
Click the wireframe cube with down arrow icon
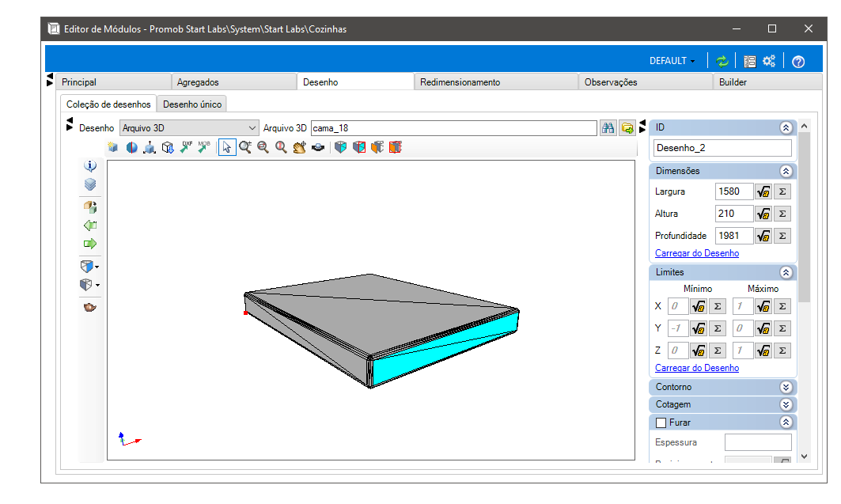click(x=168, y=147)
